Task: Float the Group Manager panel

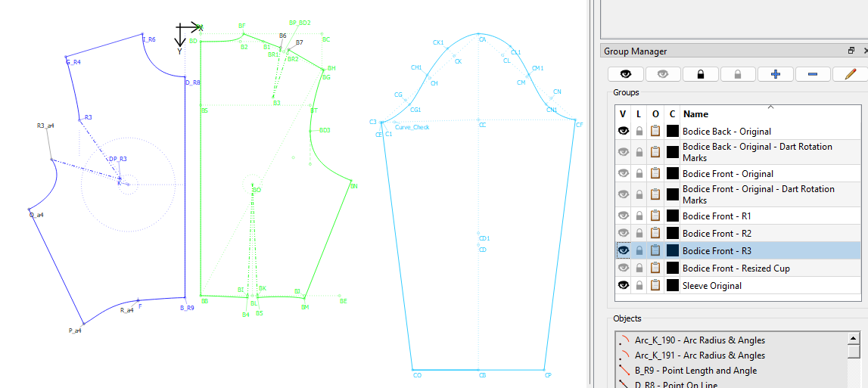Action: click(851, 51)
